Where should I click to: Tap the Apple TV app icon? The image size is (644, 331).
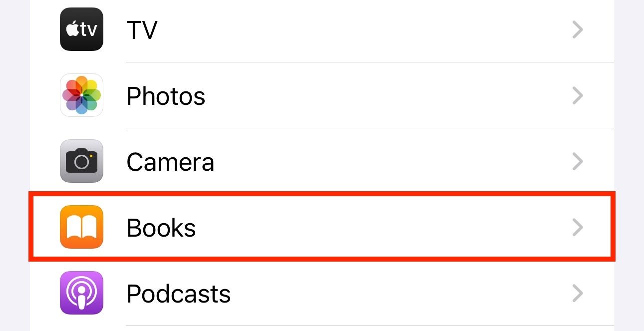click(x=81, y=29)
